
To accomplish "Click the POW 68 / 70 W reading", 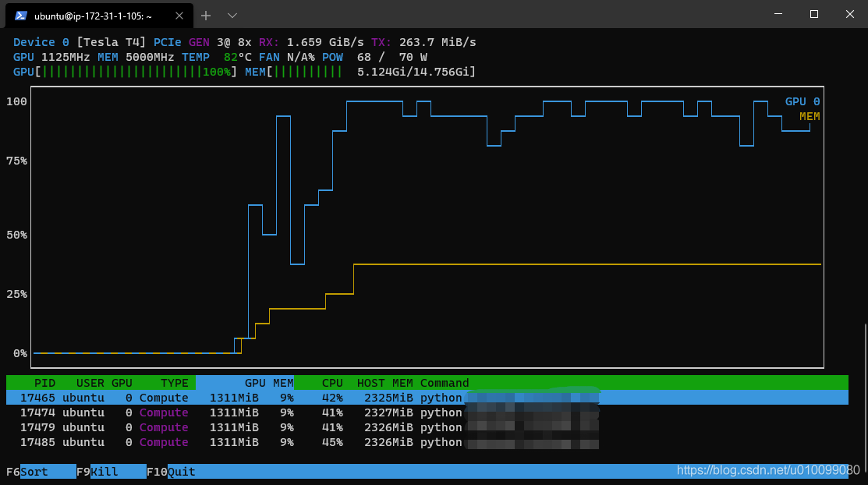I will pos(374,57).
